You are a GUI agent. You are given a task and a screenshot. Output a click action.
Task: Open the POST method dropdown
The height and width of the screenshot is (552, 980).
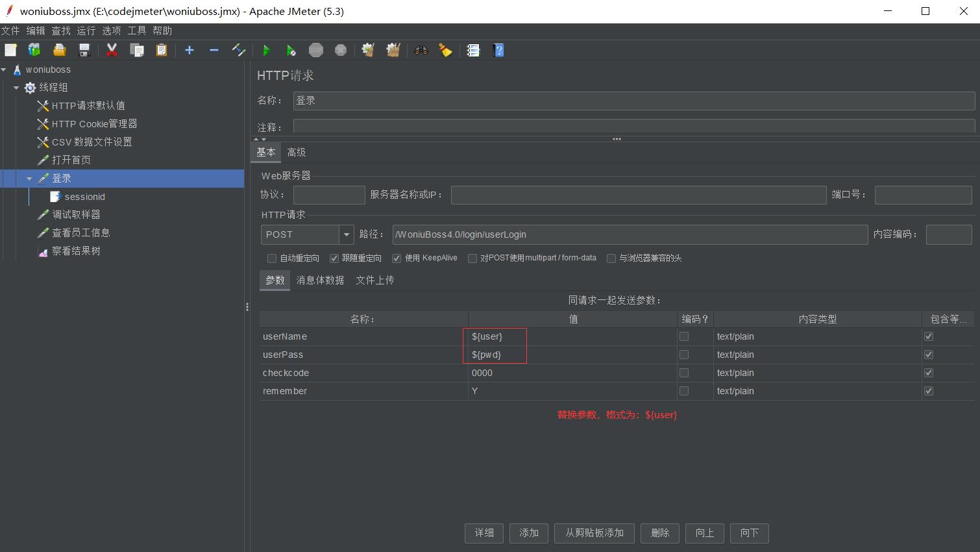point(347,234)
